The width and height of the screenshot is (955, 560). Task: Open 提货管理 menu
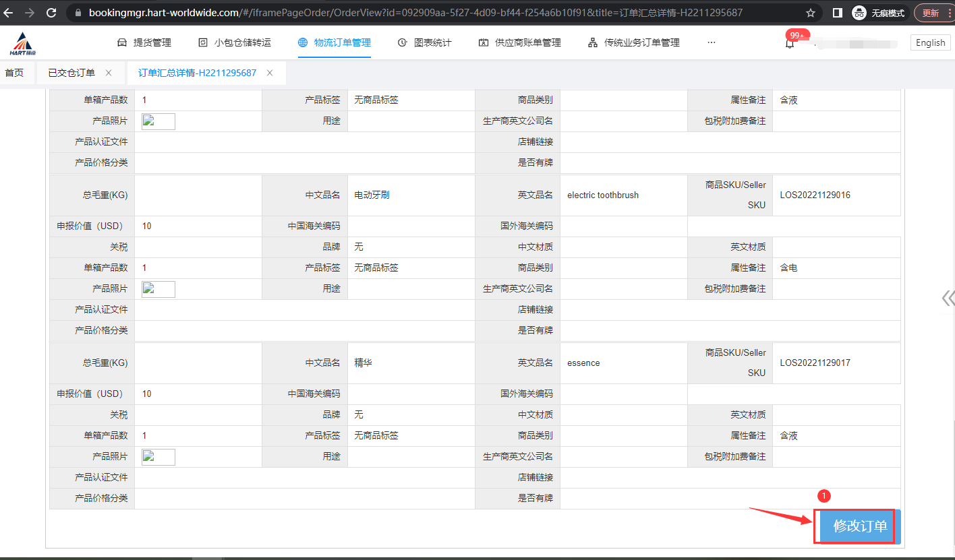point(144,42)
